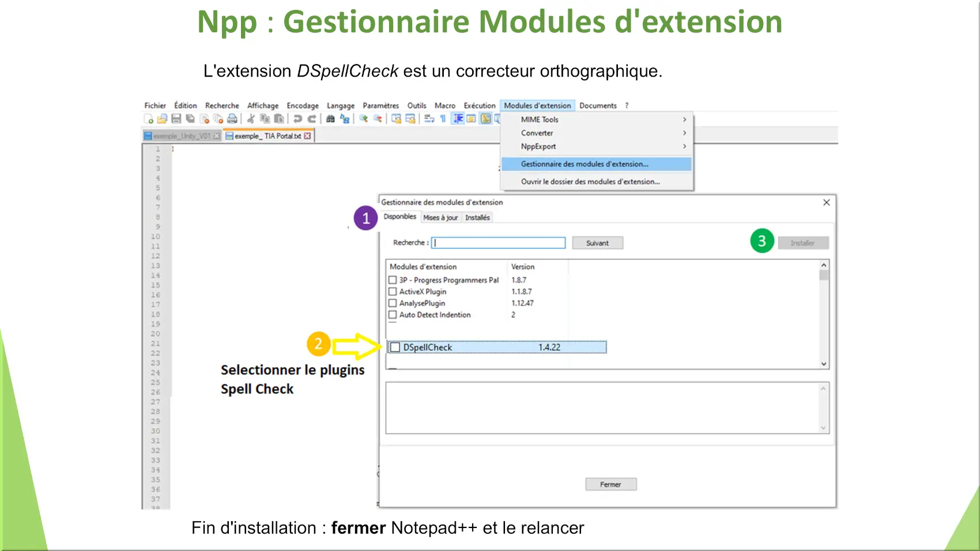Viewport: 980px width, 551px height.
Task: Click description box scroll down arrow
Action: [x=823, y=428]
